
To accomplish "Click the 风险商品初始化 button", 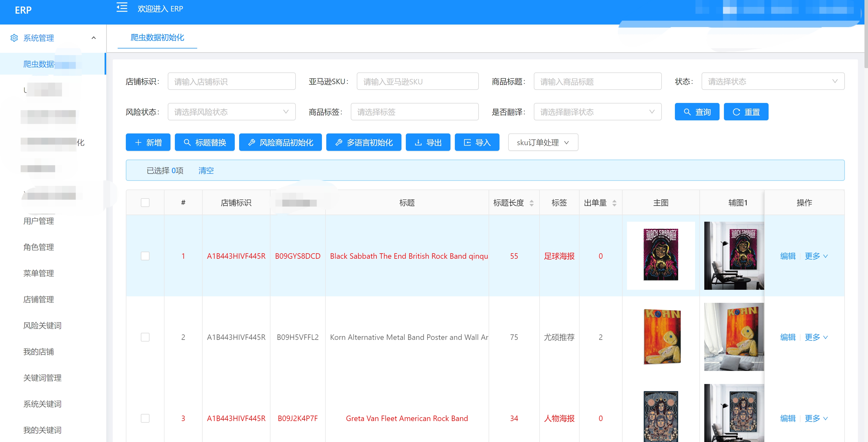I will pos(280,142).
